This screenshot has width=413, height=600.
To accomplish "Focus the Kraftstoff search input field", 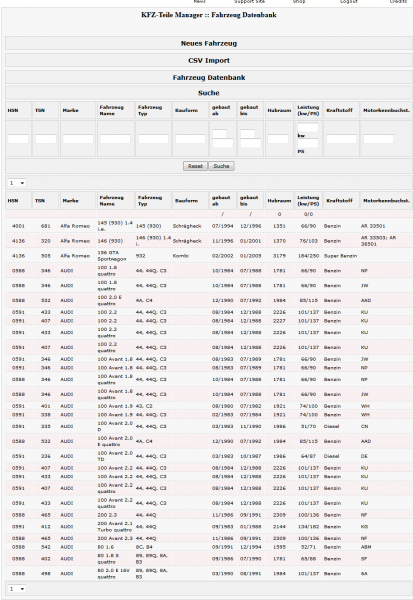I will (341, 139).
